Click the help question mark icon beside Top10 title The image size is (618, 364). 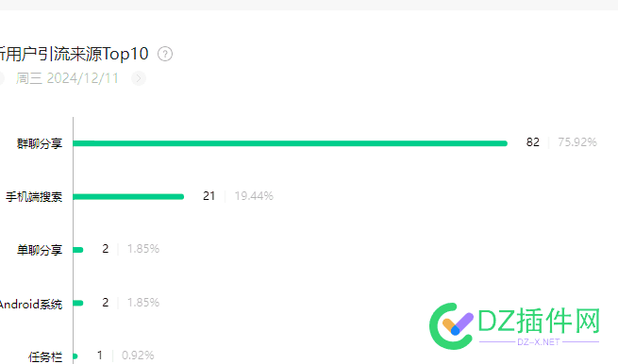(x=165, y=54)
